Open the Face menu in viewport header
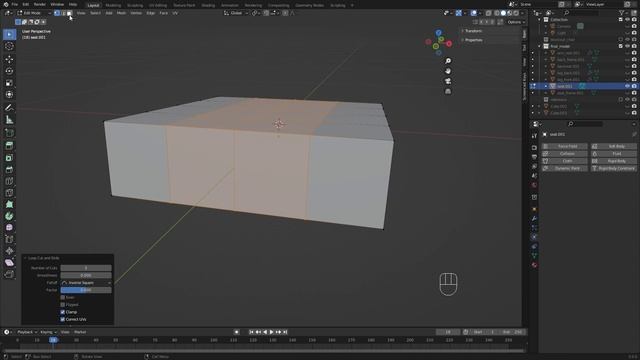Image resolution: width=640 pixels, height=360 pixels. point(164,13)
